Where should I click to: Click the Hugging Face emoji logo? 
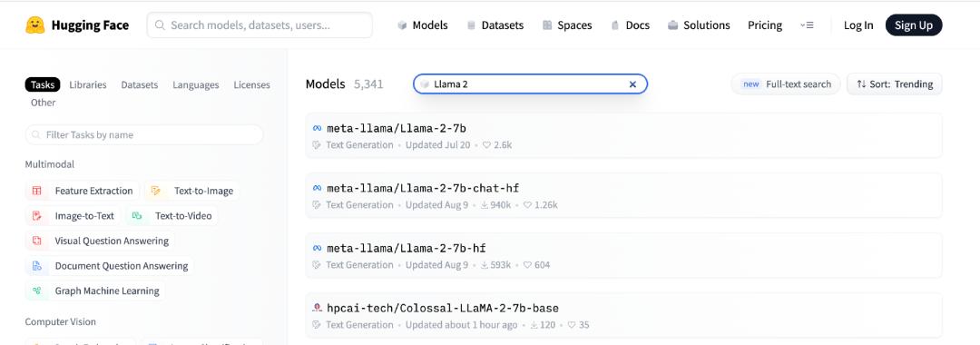(35, 25)
